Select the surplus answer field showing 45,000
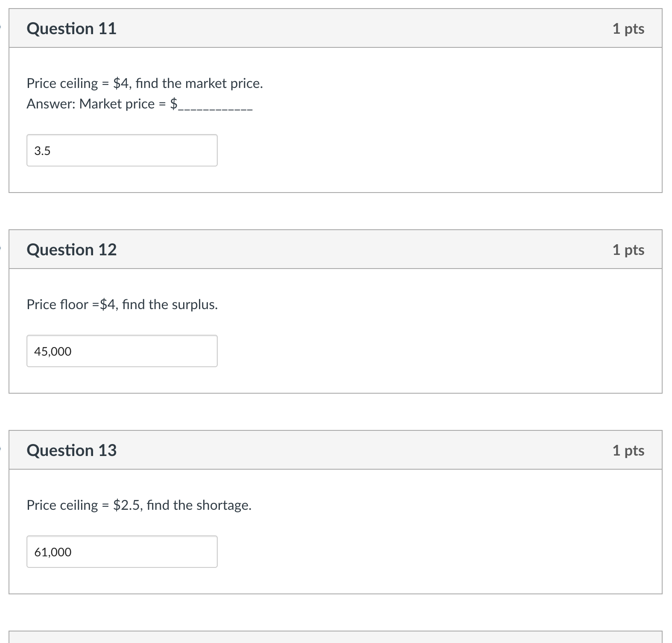The height and width of the screenshot is (643, 672). pos(122,351)
